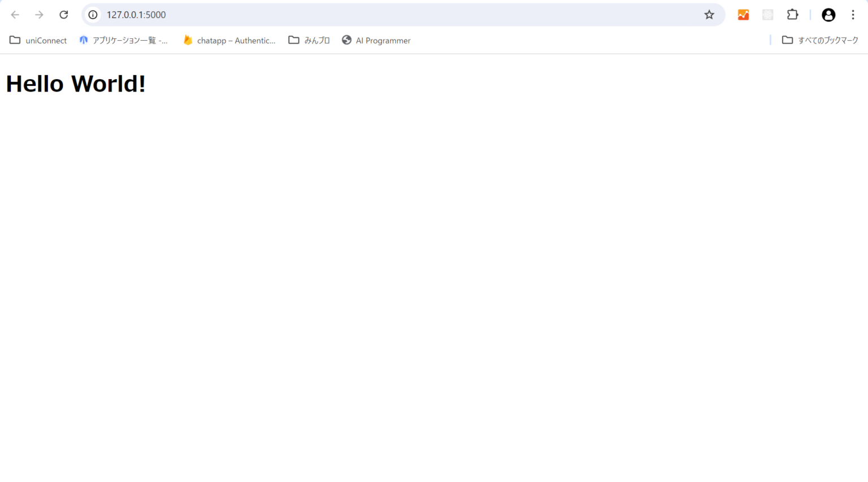Click the grayed React DevTools extension icon
The height and width of the screenshot is (482, 868).
(767, 15)
